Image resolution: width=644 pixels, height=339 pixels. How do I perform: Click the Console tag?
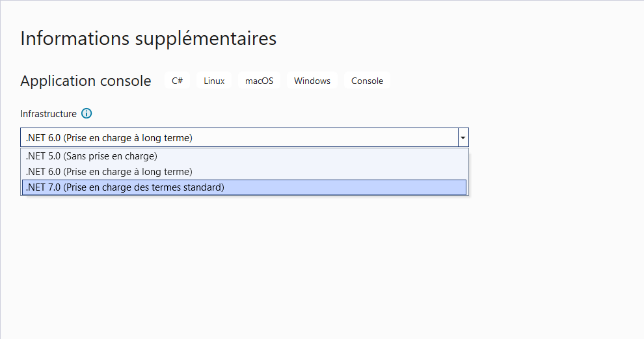(x=367, y=81)
